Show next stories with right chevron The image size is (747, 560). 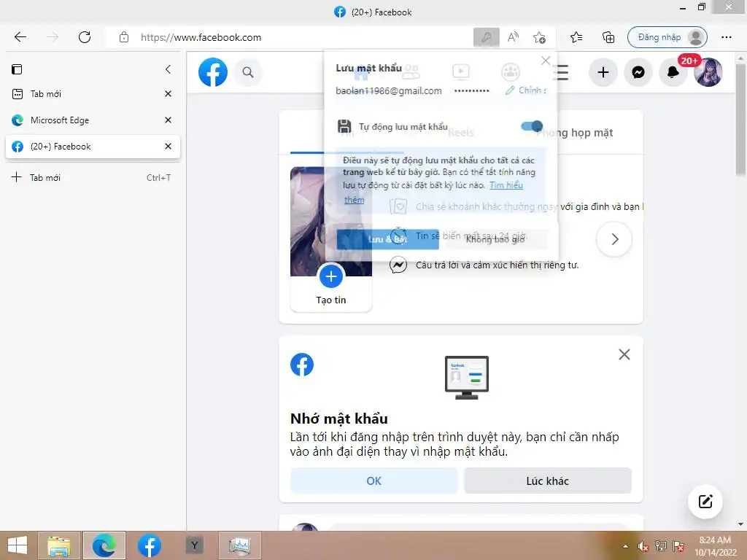[x=614, y=239]
